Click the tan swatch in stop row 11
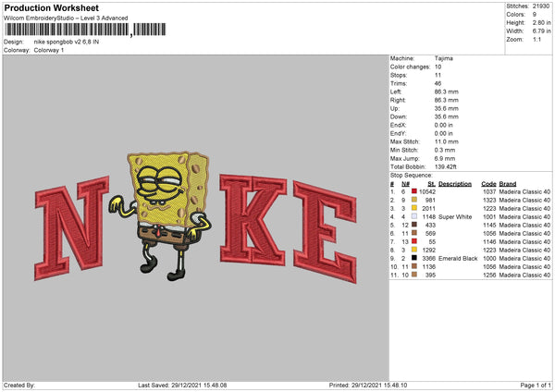This screenshot has height=392, width=555. tap(414, 275)
